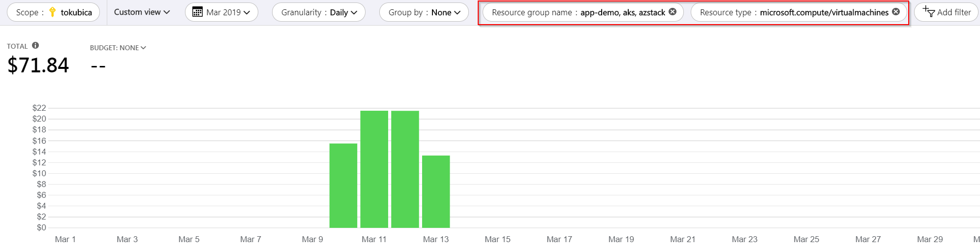Click the tokubica scope selector
The height and width of the screenshot is (250, 980).
point(54,12)
